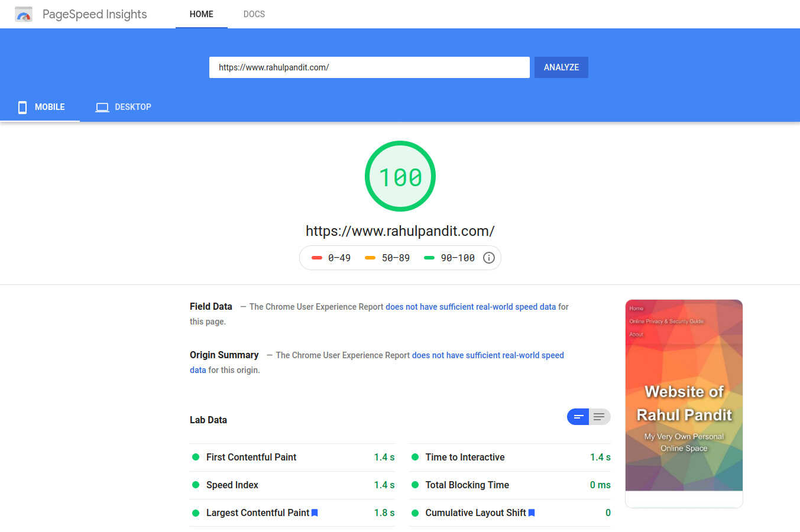Viewport: 800px width, 532px height.
Task: Click the ANALYZE button
Action: tap(561, 67)
